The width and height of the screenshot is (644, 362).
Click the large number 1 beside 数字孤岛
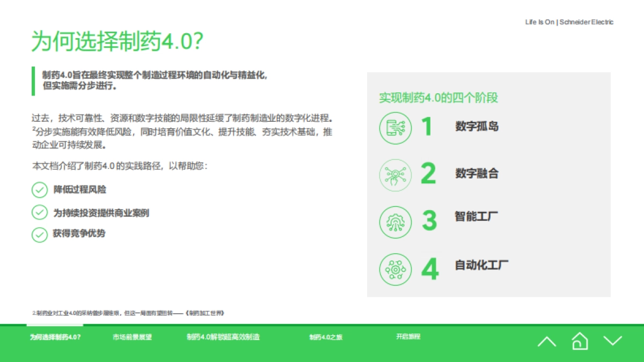click(428, 127)
